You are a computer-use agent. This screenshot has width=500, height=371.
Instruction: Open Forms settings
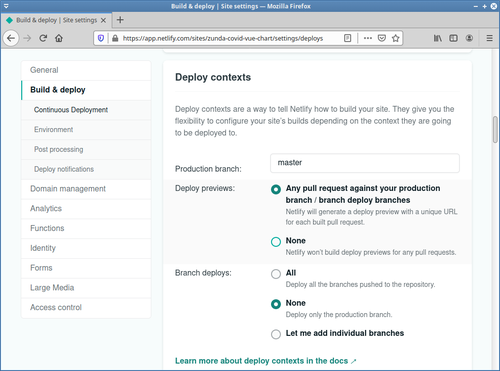point(86,268)
